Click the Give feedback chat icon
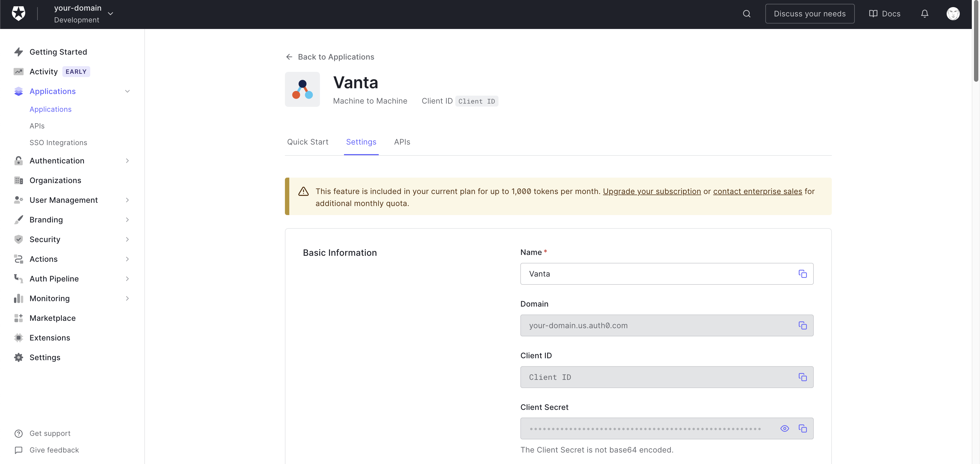Image resolution: width=980 pixels, height=464 pixels. point(18,450)
